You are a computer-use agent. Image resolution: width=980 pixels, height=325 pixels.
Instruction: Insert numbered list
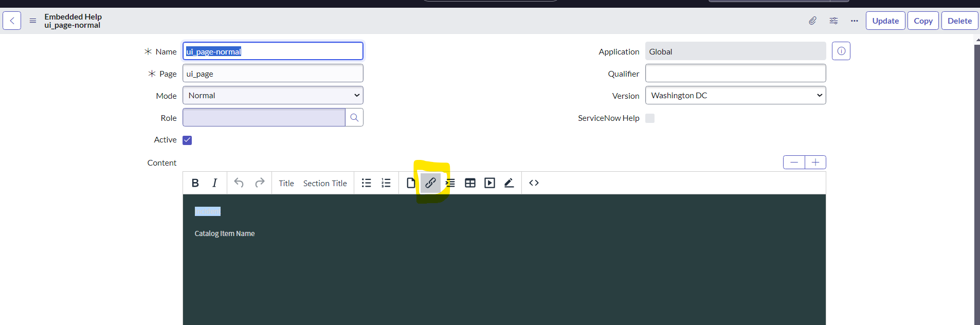[386, 183]
